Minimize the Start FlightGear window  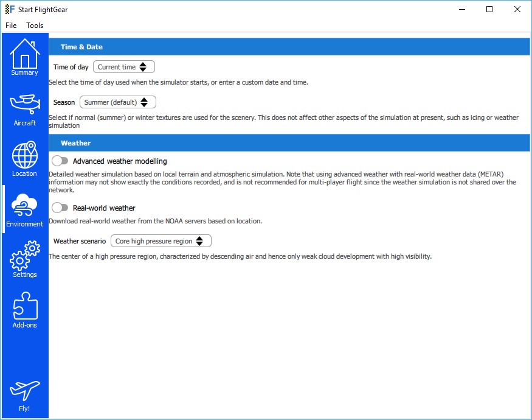pyautogui.click(x=461, y=9)
